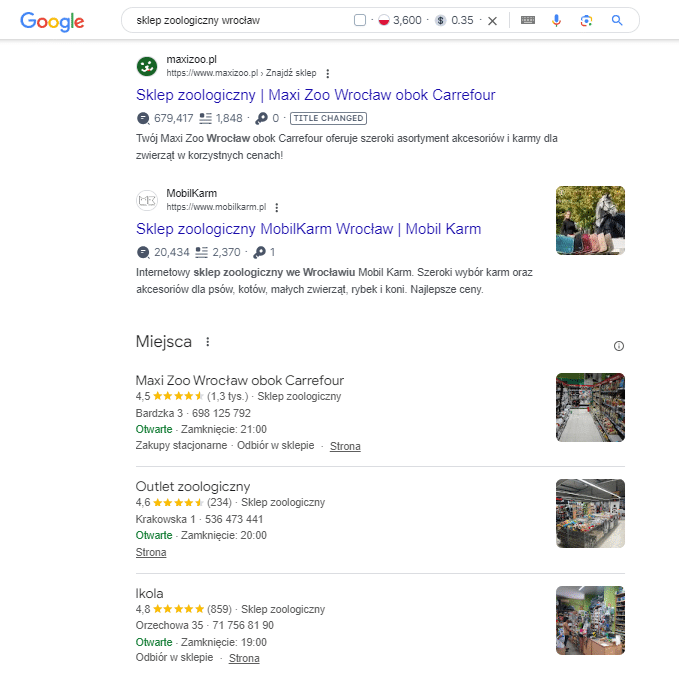Click the Poland flag volume icon
The width and height of the screenshot is (679, 677).
tap(384, 20)
